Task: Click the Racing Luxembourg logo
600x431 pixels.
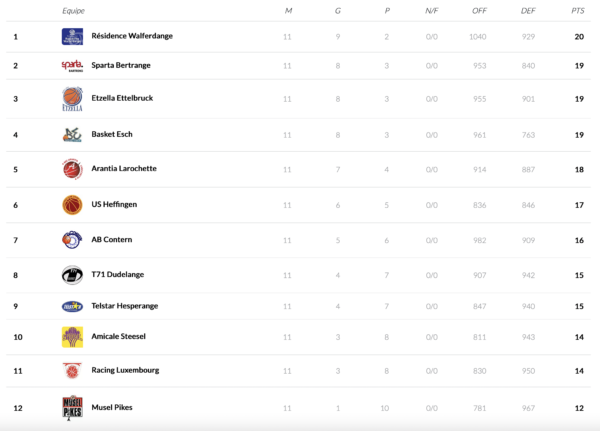Action: coord(72,370)
